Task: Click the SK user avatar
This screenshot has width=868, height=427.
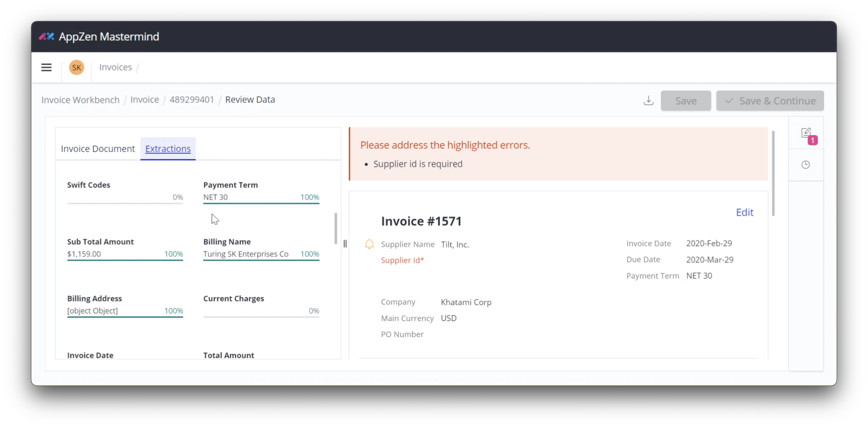Action: 77,67
